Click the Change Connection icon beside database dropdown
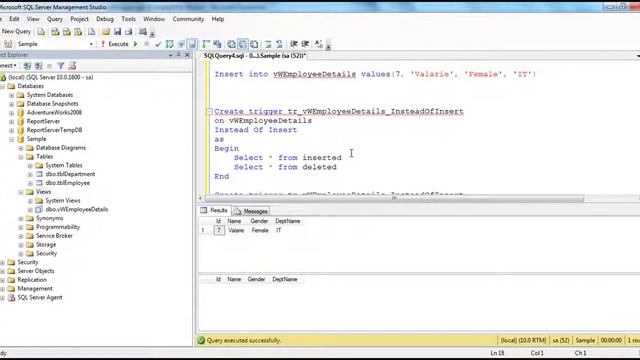The height and width of the screenshot is (360, 640). [8, 44]
